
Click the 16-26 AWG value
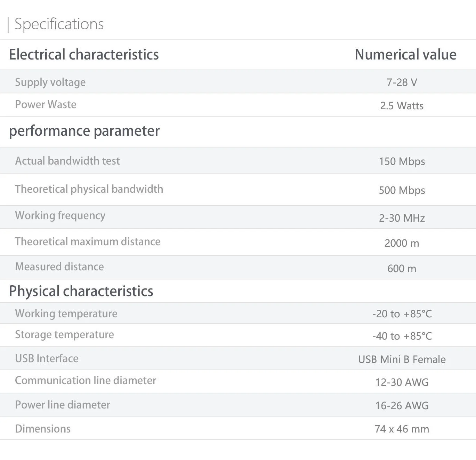[x=402, y=405]
